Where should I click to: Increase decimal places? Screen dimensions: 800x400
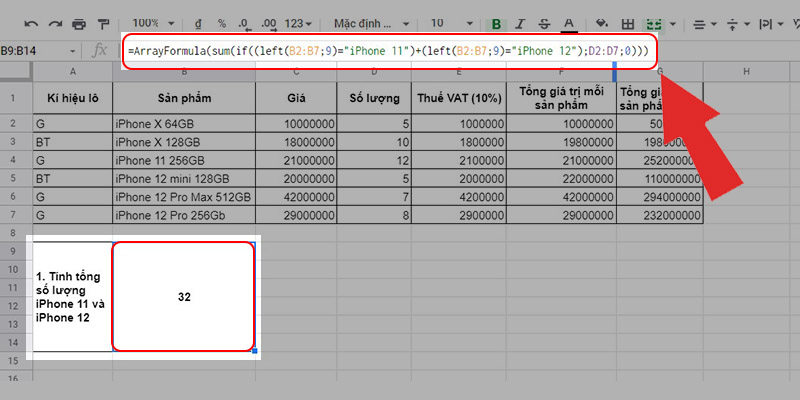pyautogui.click(x=268, y=24)
